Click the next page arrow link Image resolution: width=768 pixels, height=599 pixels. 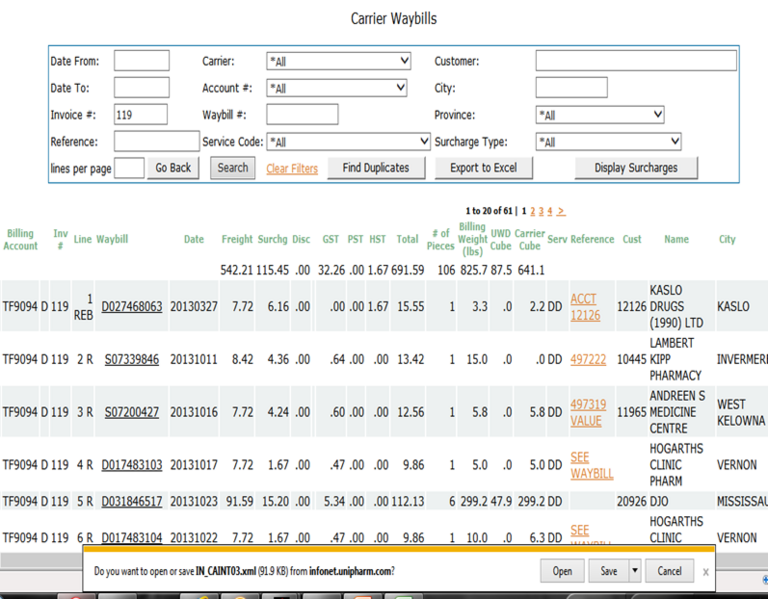[561, 211]
